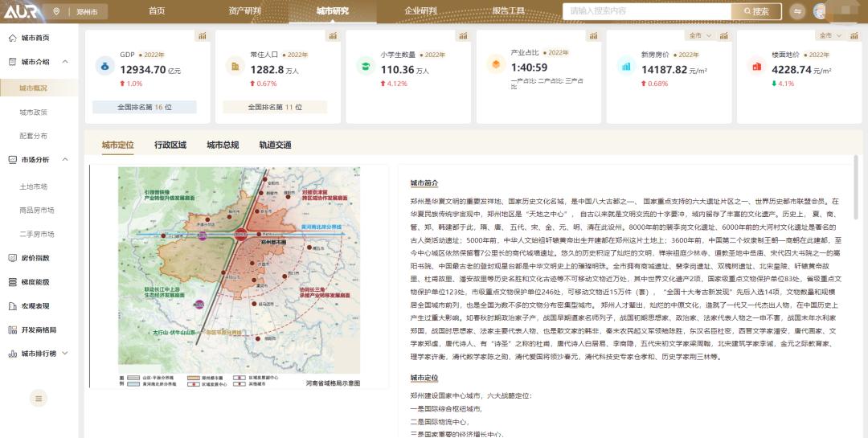Collapse the 城市介绍 section chevron

(x=65, y=61)
